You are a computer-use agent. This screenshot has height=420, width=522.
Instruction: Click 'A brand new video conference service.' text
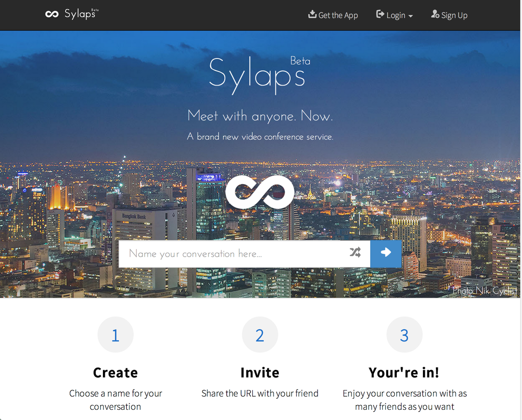pos(260,136)
